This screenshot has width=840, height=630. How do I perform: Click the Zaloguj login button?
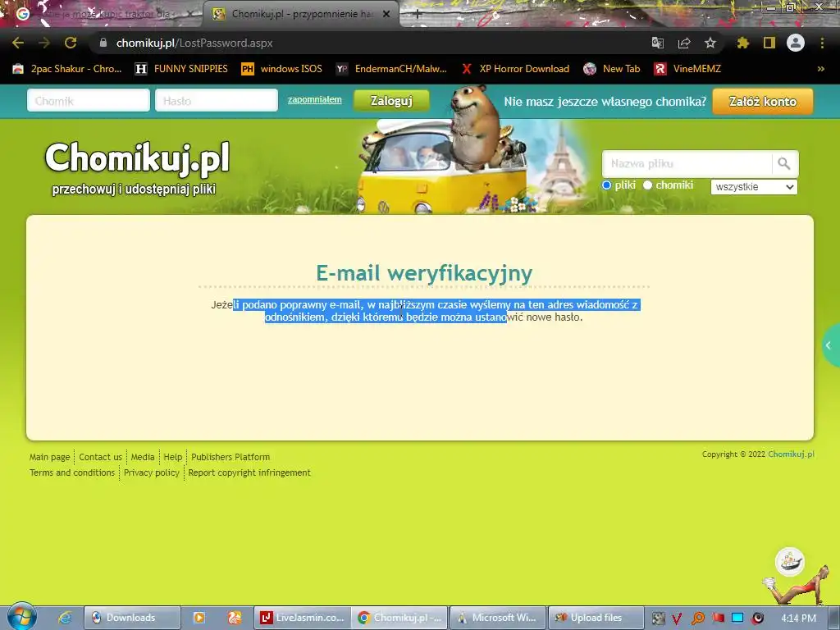[x=391, y=101]
